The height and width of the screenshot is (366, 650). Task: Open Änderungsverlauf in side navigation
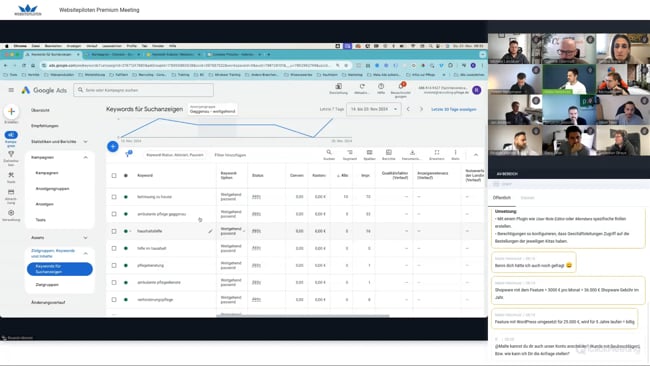tap(48, 303)
